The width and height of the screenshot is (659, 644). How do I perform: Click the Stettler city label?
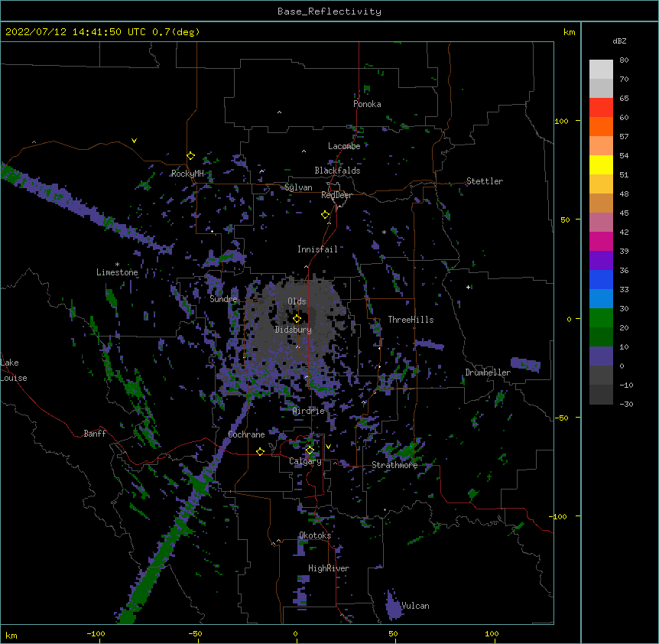[485, 181]
